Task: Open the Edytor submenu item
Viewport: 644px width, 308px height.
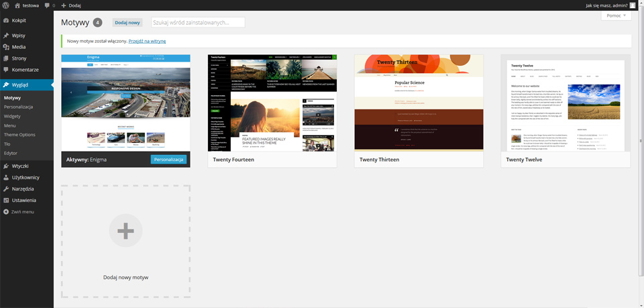Action: click(x=11, y=153)
